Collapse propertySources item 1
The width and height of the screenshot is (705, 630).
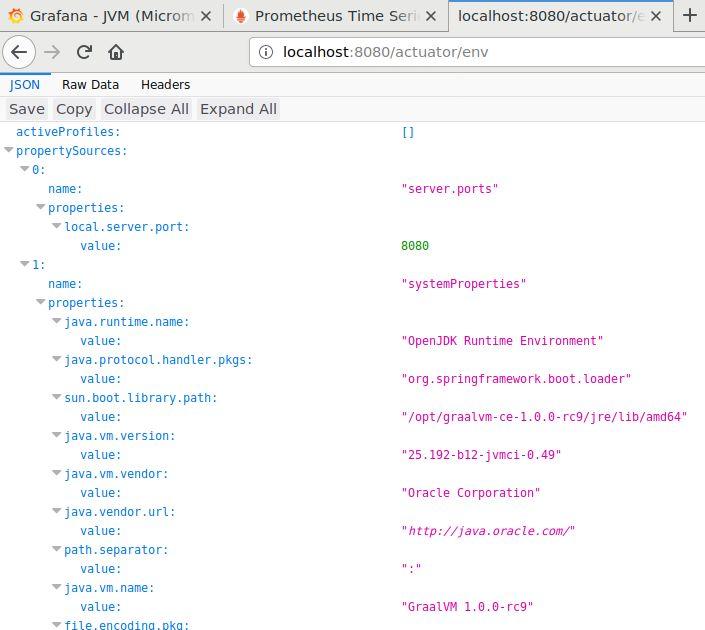point(25,264)
